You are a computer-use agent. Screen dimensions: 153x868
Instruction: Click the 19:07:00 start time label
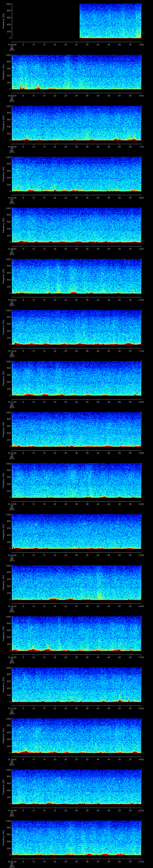pos(12,198)
